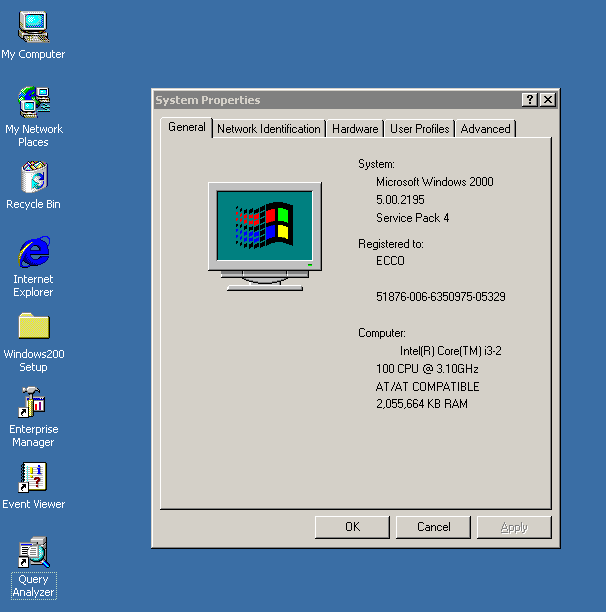Click the question mark help button
The image size is (606, 612).
click(530, 100)
